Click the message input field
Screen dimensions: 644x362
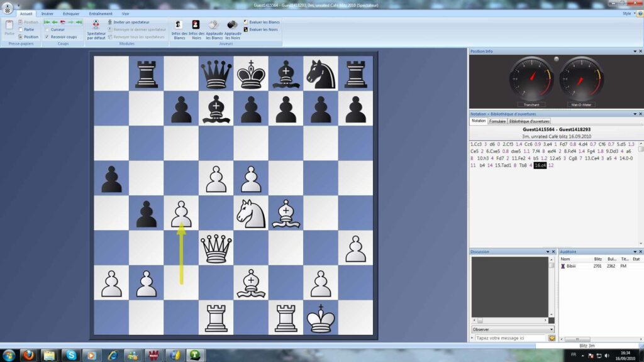click(509, 338)
